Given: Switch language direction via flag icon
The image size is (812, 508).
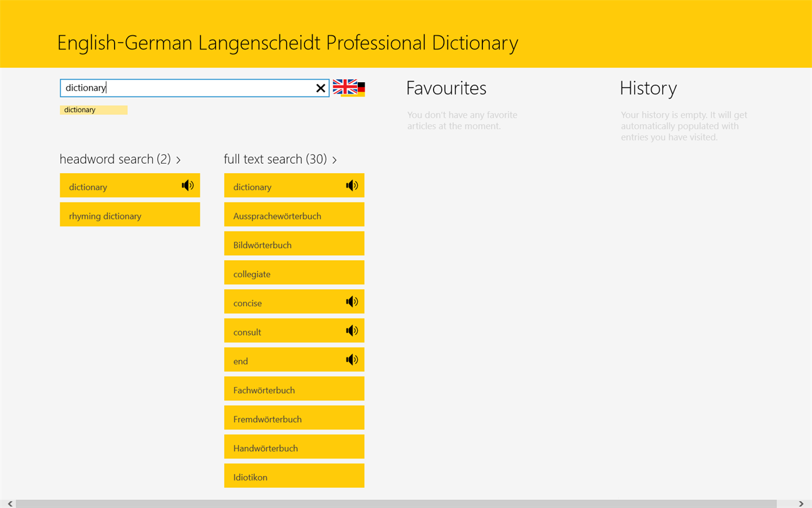Looking at the screenshot, I should coord(348,88).
